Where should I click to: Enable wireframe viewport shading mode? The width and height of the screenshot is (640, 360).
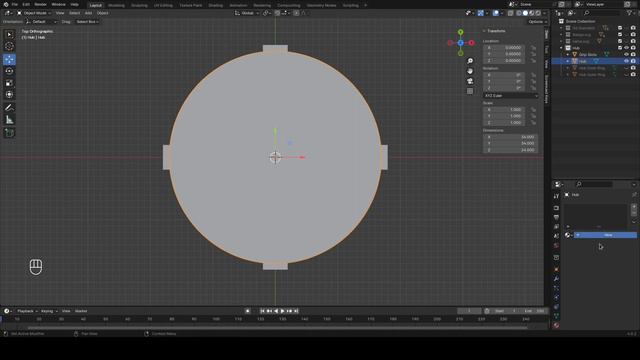pos(519,13)
